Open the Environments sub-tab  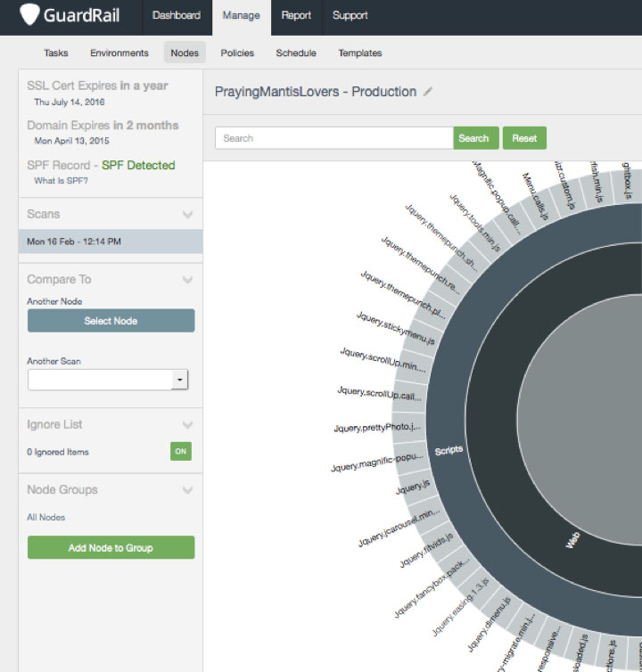click(x=119, y=53)
